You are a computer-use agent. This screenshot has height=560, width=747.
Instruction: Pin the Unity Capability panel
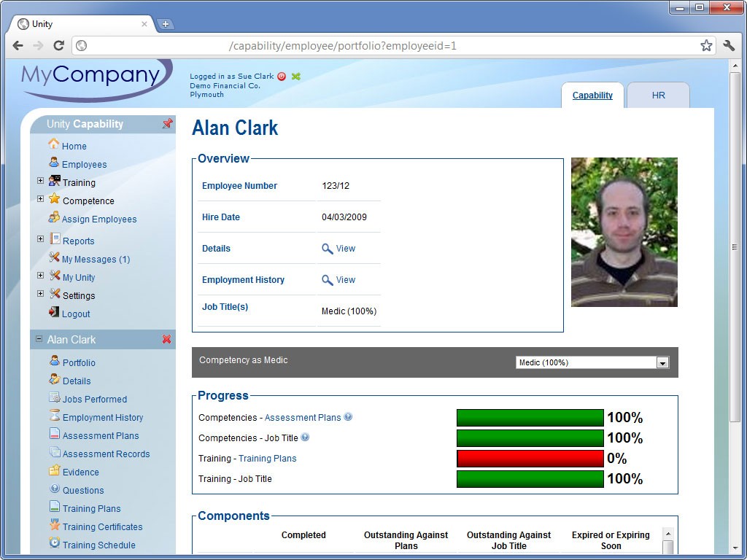coord(167,124)
